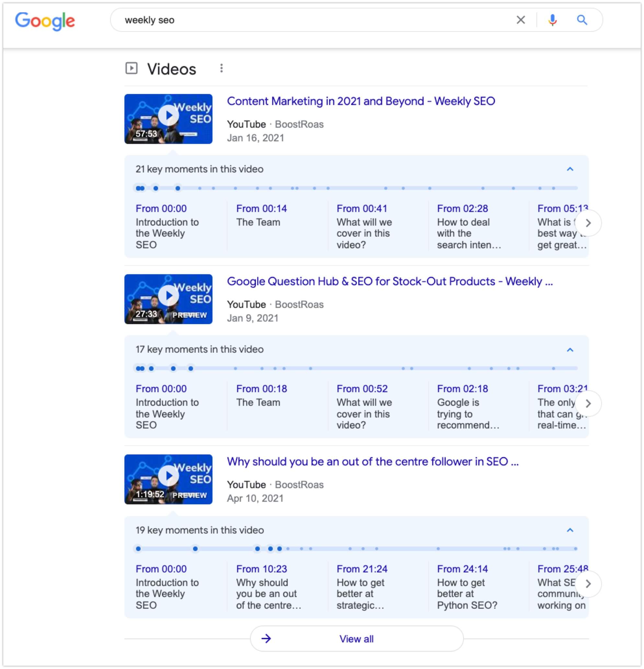Clear the search box with the X icon
This screenshot has height=669, width=644.
click(x=521, y=20)
